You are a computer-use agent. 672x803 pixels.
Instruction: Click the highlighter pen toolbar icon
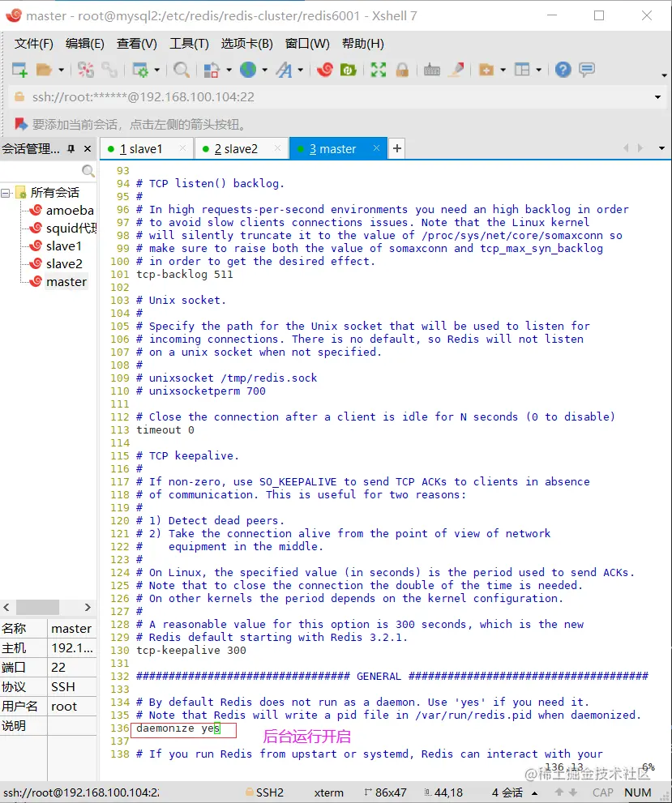click(456, 70)
